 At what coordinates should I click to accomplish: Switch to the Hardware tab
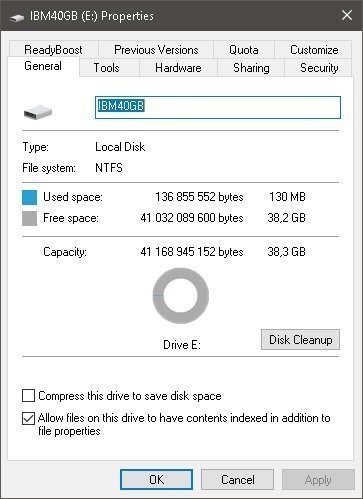click(x=178, y=68)
